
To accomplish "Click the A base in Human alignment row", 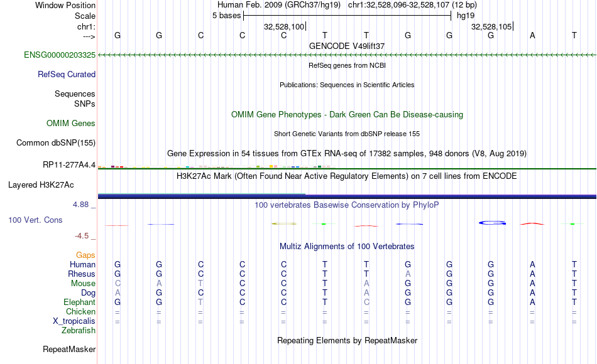I will (533, 264).
